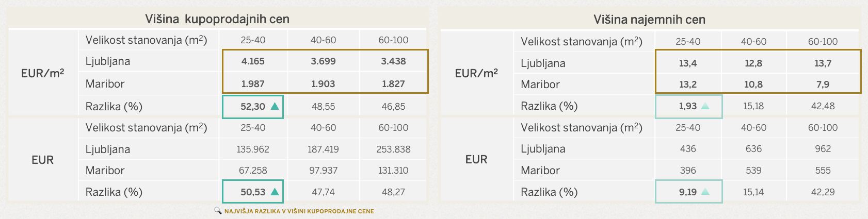This screenshot has height=219, width=868.
Task: Select the 'Višina kupoprodajnih cen' table heading
Action: pos(217,19)
